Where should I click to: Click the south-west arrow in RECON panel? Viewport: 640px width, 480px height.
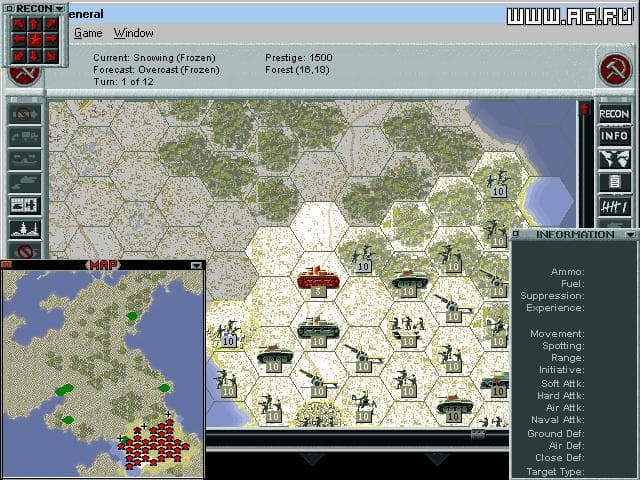[19, 55]
